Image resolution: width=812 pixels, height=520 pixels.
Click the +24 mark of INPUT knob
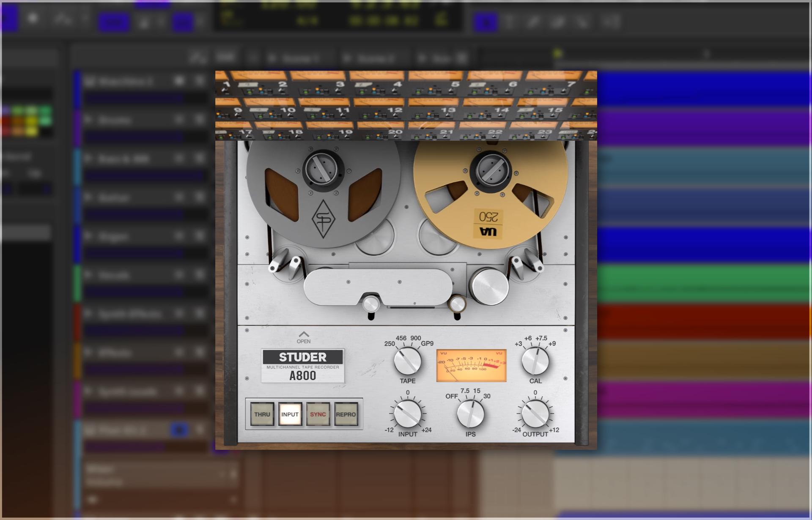click(426, 430)
